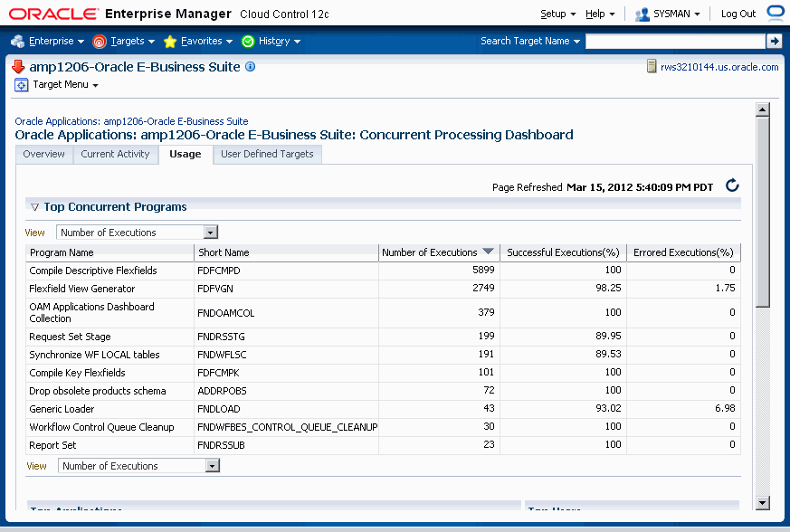790x532 pixels.
Task: Sort by Successful Executions(%) column header
Action: click(563, 252)
